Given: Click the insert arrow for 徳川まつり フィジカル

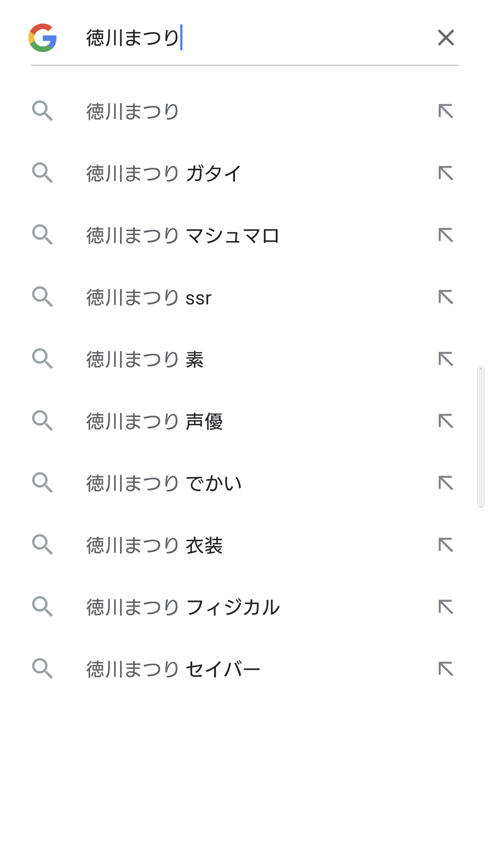Looking at the screenshot, I should (x=446, y=607).
